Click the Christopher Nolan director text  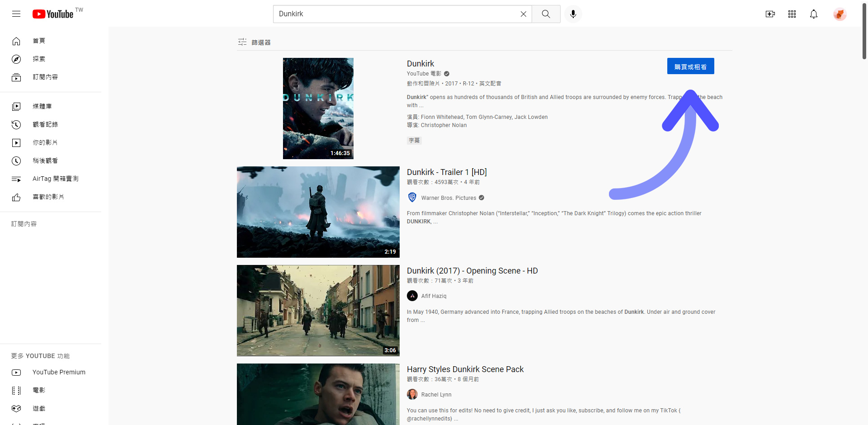pos(443,125)
